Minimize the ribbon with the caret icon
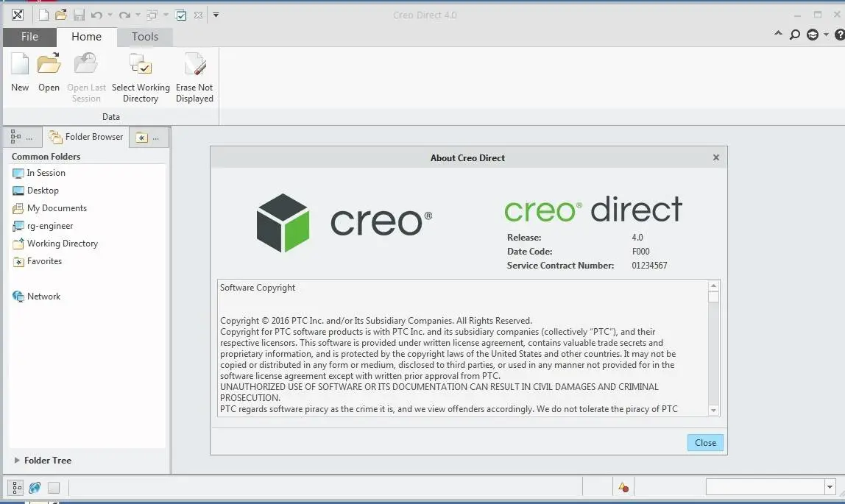This screenshot has height=504, width=845. (x=778, y=34)
